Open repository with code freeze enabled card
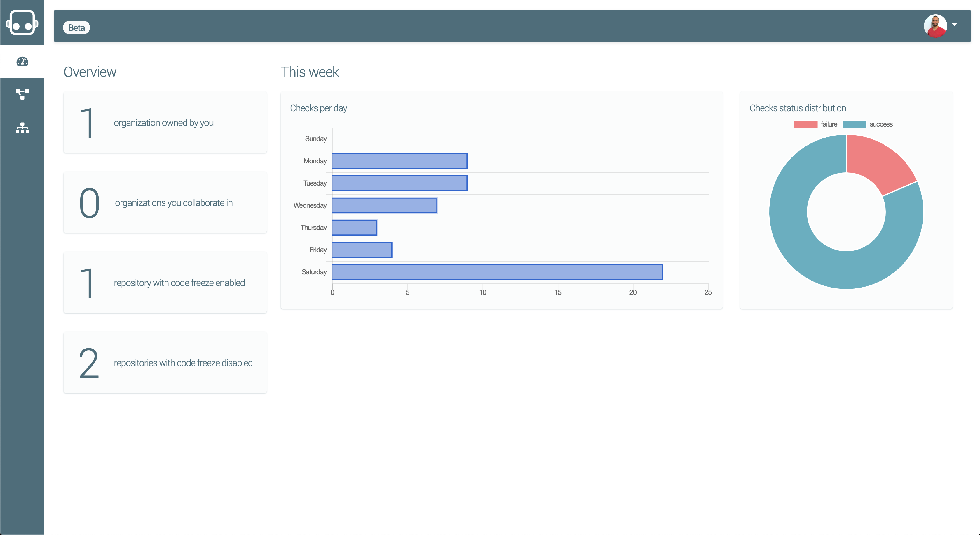This screenshot has width=980, height=535. 165,283
